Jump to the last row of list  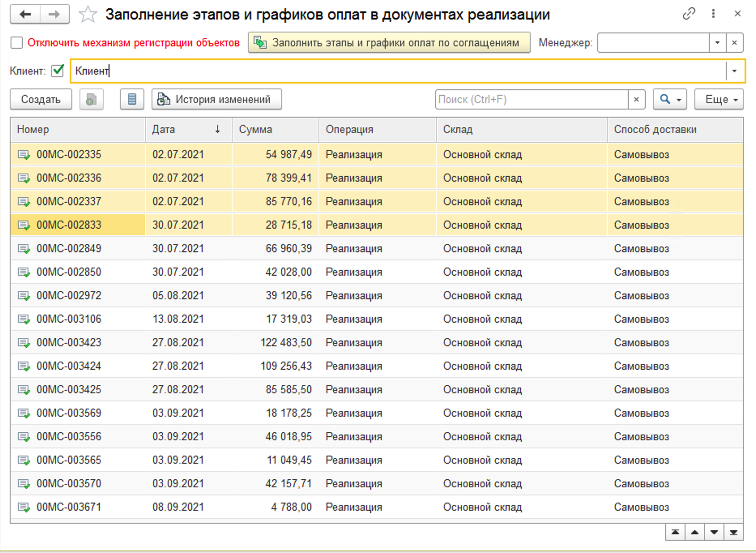pos(733,532)
